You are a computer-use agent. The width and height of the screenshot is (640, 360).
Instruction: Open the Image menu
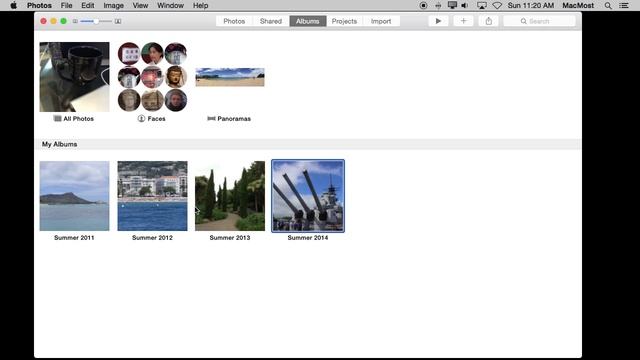pos(113,5)
